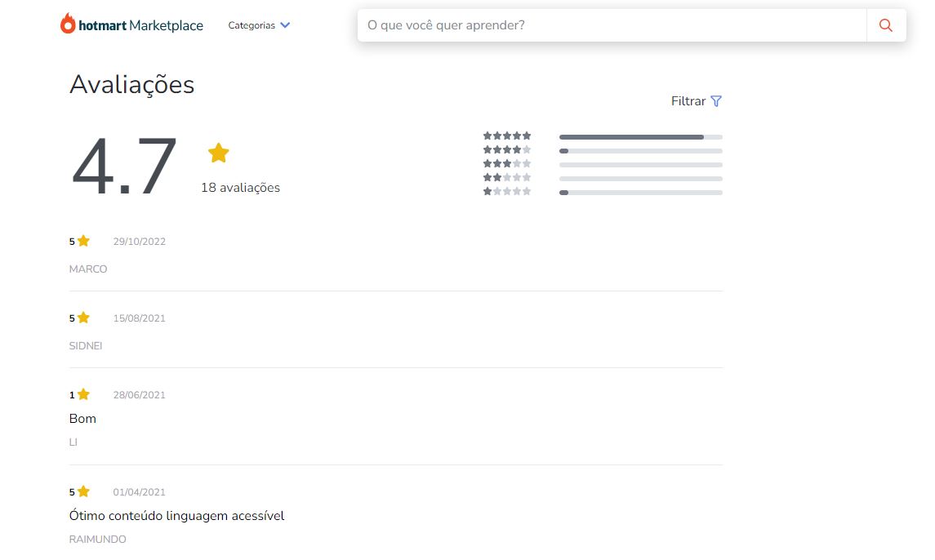Click the one-star rating progress bar
935x560 pixels.
pyautogui.click(x=640, y=193)
